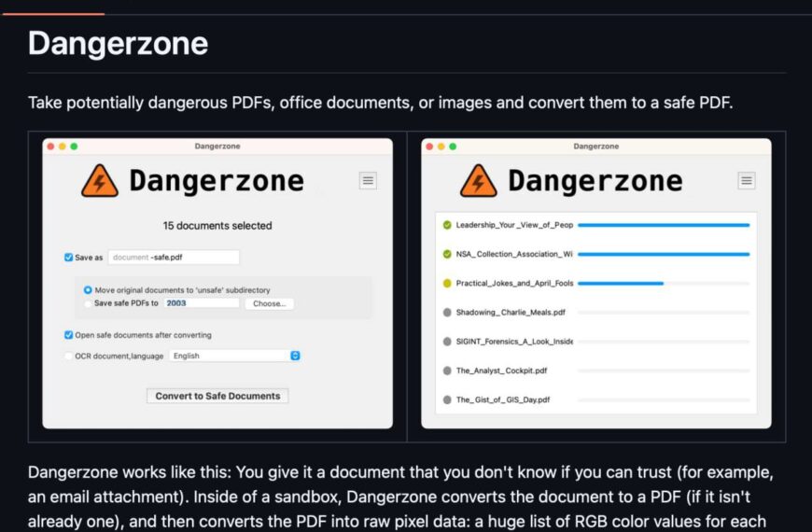Click the 15 documents selected text
The height and width of the screenshot is (532, 812).
[x=217, y=226]
